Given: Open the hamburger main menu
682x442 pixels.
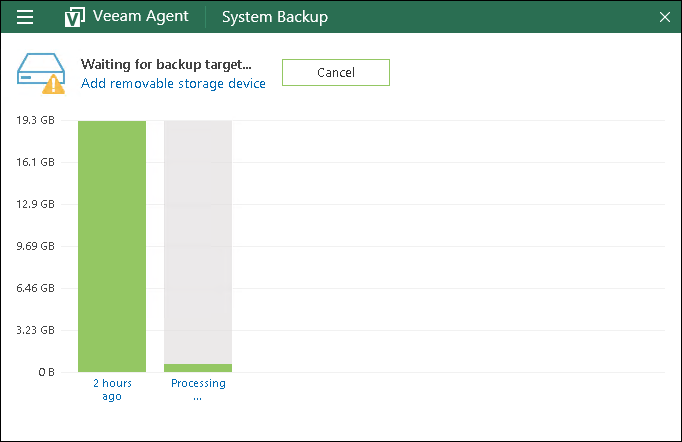Looking at the screenshot, I should pyautogui.click(x=24, y=17).
